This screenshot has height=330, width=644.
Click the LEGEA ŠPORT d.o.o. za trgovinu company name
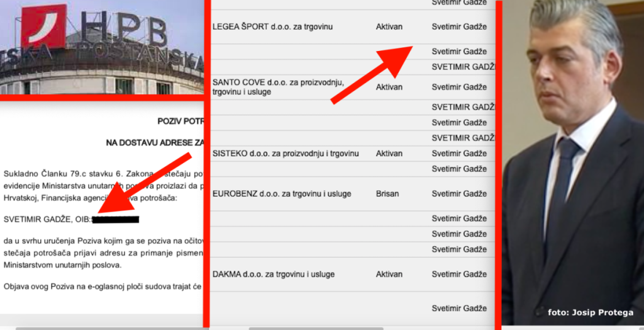coord(273,27)
